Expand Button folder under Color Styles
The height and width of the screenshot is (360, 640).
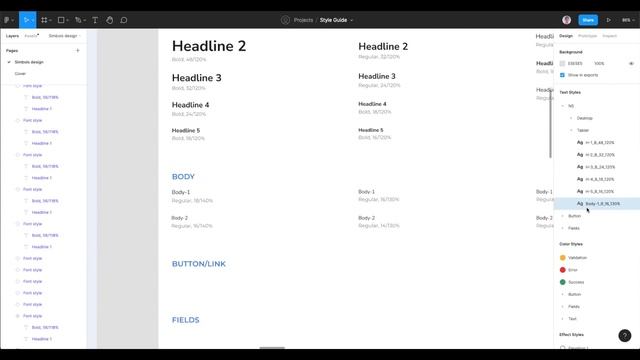[x=563, y=294]
